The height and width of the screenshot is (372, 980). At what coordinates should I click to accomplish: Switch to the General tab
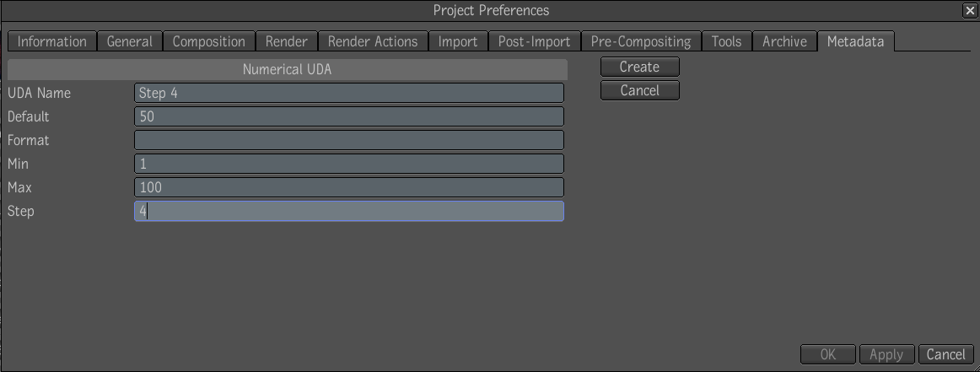pyautogui.click(x=129, y=41)
